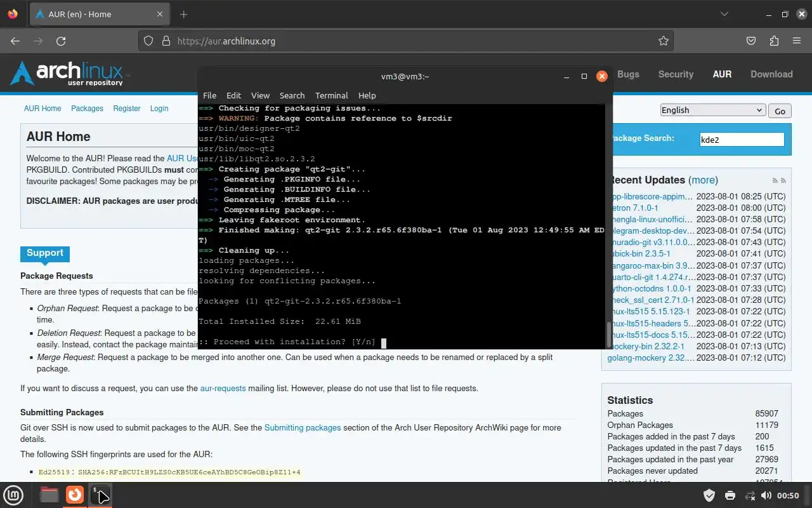Switch to Firefox via the taskbar icon
This screenshot has width=812, height=508.
click(x=75, y=495)
